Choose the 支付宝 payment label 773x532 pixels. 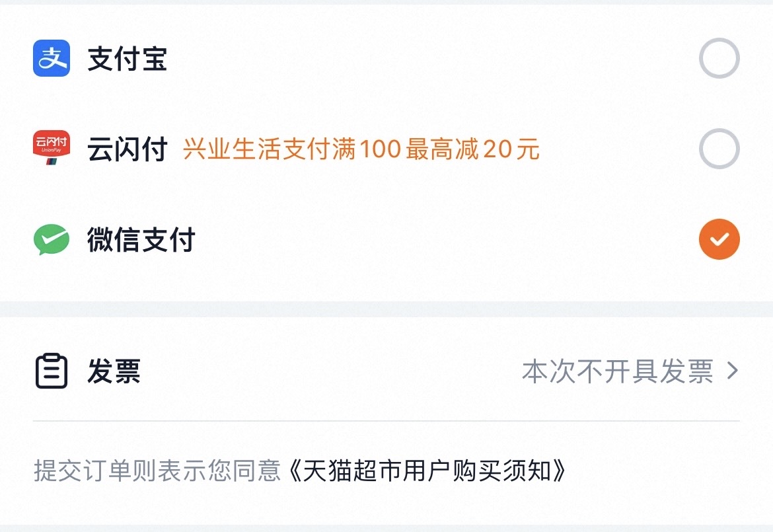(x=128, y=59)
